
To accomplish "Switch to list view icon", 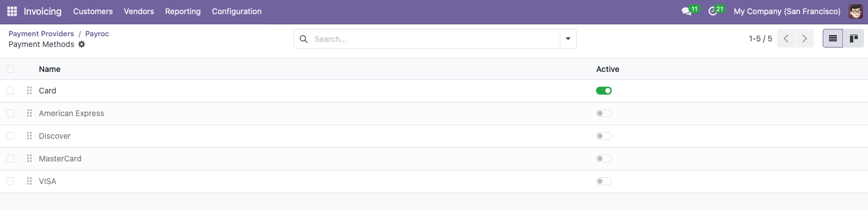I will coord(832,39).
